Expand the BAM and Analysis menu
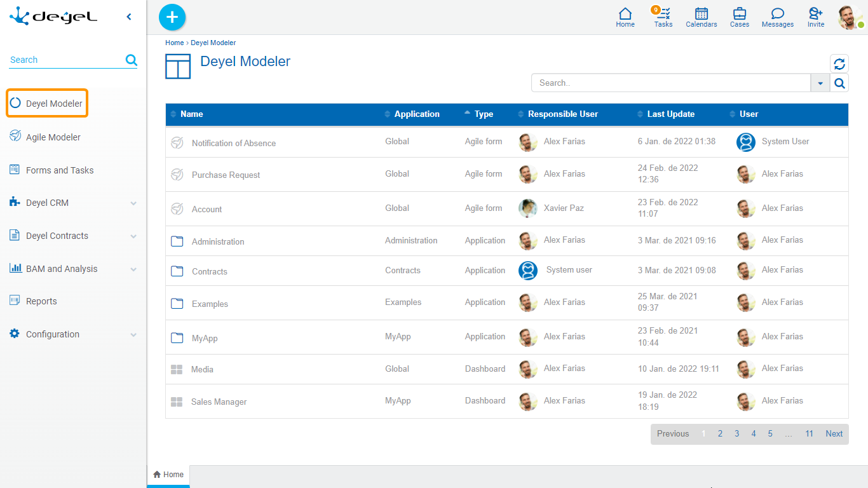 click(133, 269)
